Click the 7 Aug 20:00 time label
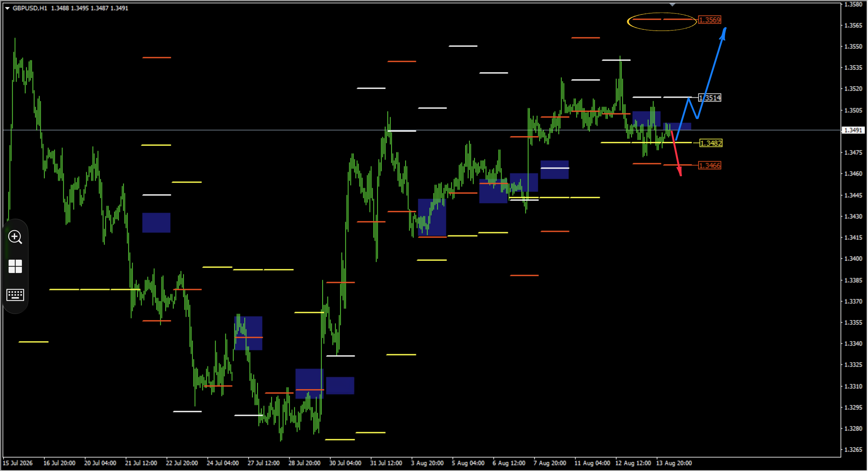Image resolution: width=868 pixels, height=471 pixels. pyautogui.click(x=550, y=463)
